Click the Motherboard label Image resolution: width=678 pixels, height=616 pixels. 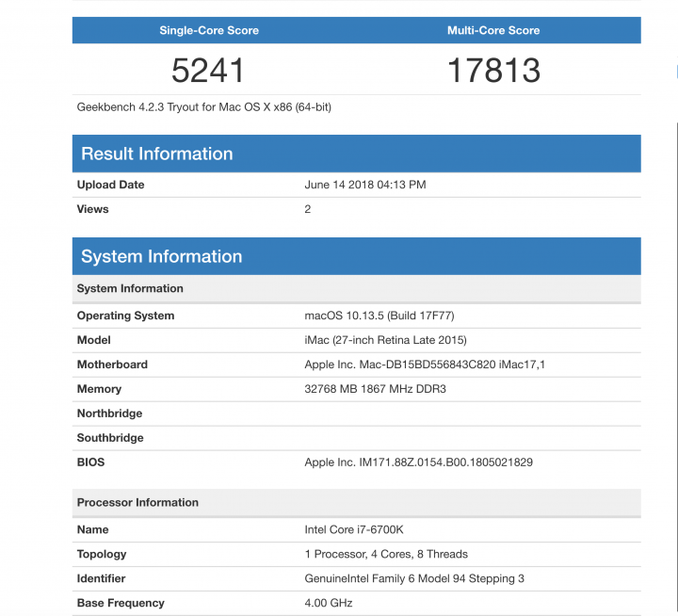[x=112, y=365]
